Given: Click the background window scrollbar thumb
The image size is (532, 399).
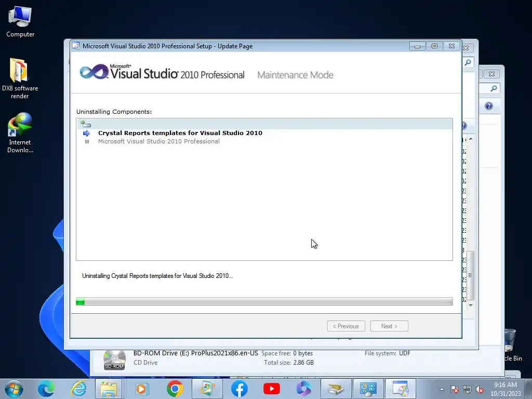Looking at the screenshot, I should [x=470, y=275].
